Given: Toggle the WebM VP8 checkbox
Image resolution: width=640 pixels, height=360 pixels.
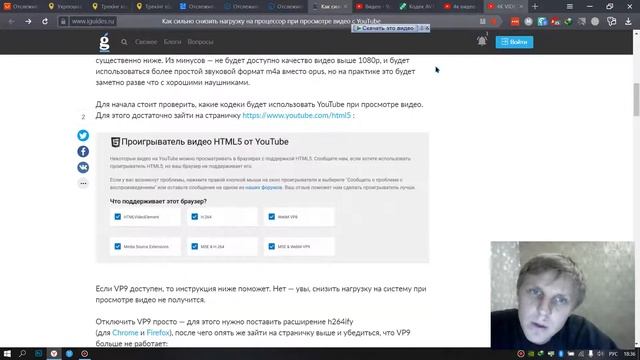Looking at the screenshot, I should pyautogui.click(x=272, y=217).
